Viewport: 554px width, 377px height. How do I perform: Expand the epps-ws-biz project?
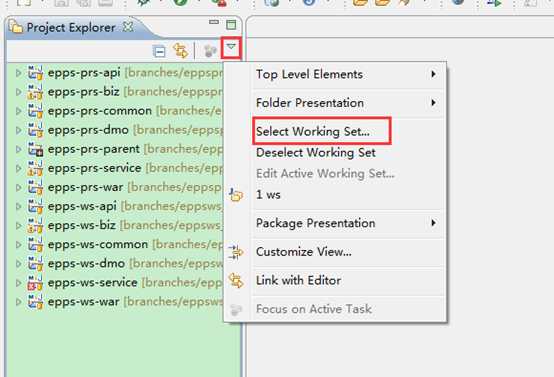pos(18,225)
